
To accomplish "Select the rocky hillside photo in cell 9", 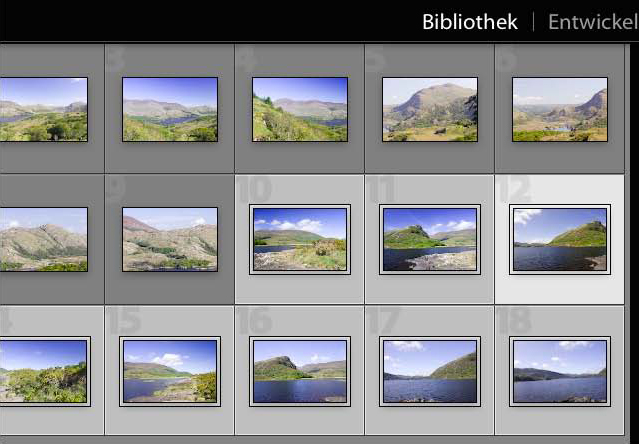I will 170,240.
